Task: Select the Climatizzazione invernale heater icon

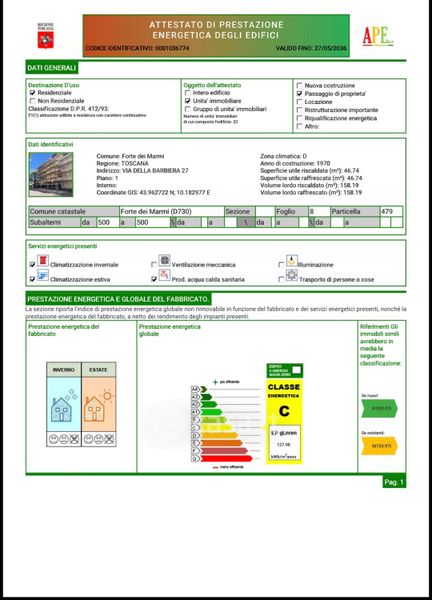Action: point(43,261)
